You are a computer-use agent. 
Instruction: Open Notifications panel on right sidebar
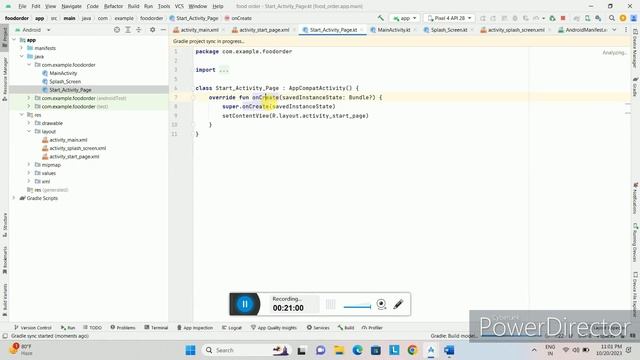point(636,198)
